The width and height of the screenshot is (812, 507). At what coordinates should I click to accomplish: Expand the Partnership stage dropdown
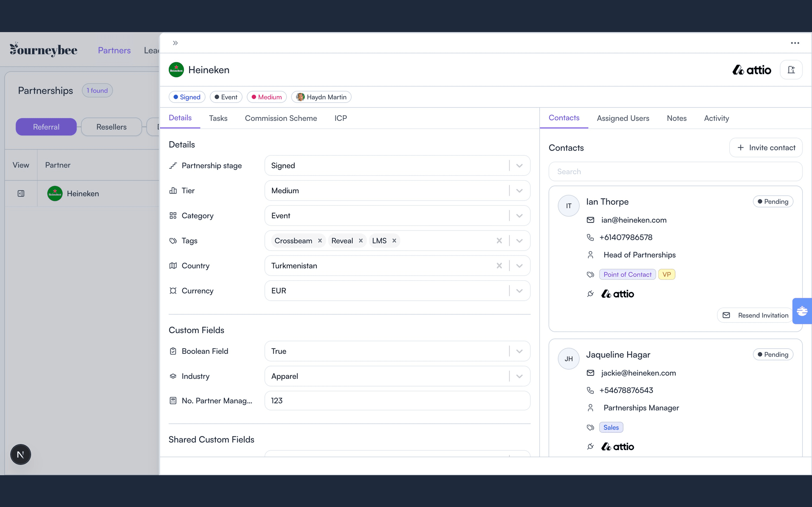coord(519,166)
